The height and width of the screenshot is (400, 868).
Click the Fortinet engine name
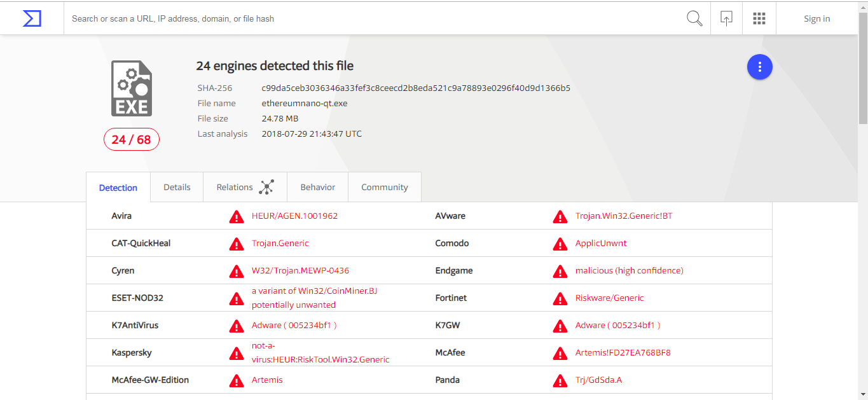tap(451, 298)
